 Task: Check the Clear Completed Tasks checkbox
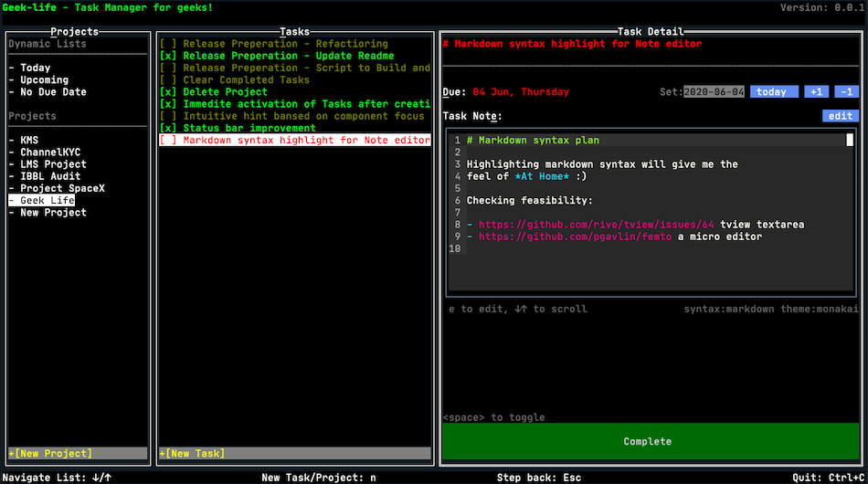click(x=168, y=79)
